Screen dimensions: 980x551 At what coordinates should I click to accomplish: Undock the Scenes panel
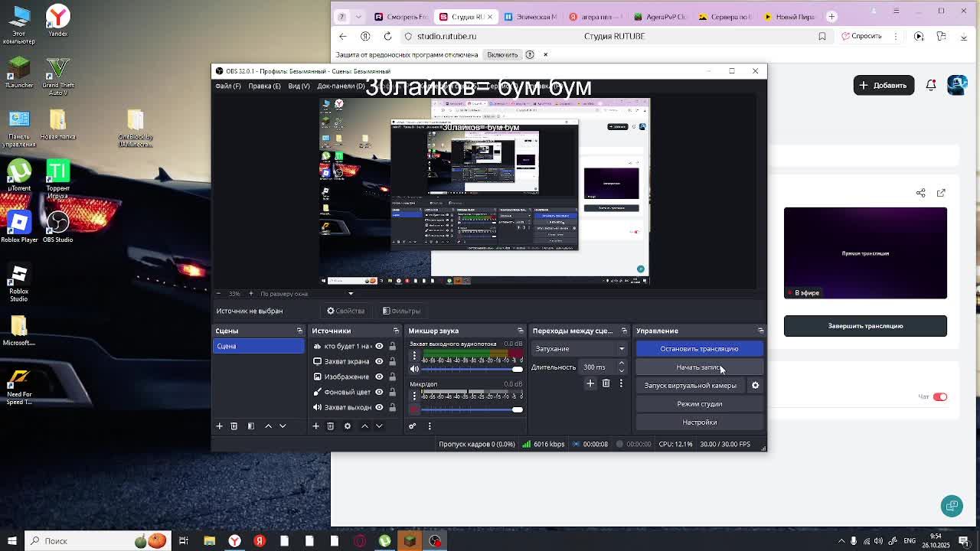point(299,331)
